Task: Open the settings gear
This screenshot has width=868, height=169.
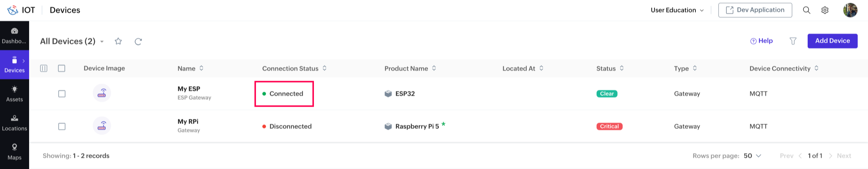Action: tap(825, 10)
